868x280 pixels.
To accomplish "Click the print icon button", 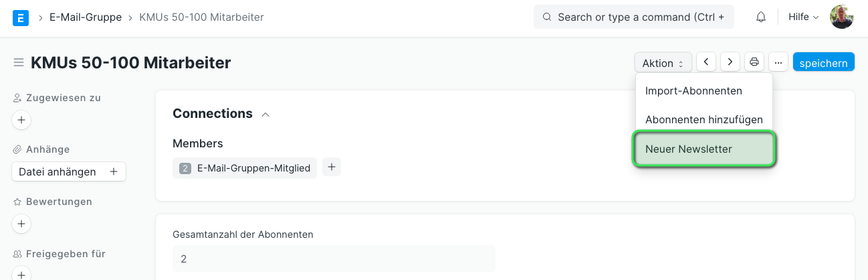I will click(754, 62).
